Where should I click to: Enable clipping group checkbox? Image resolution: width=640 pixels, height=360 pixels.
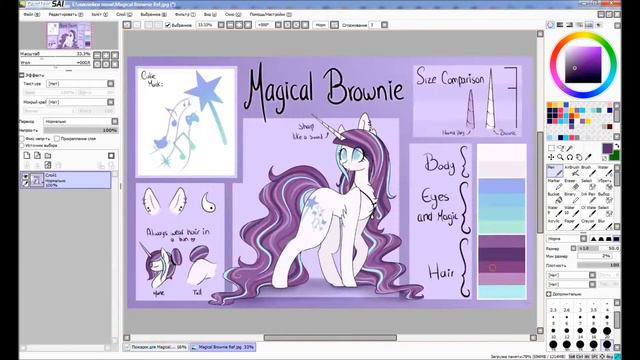[x=57, y=139]
